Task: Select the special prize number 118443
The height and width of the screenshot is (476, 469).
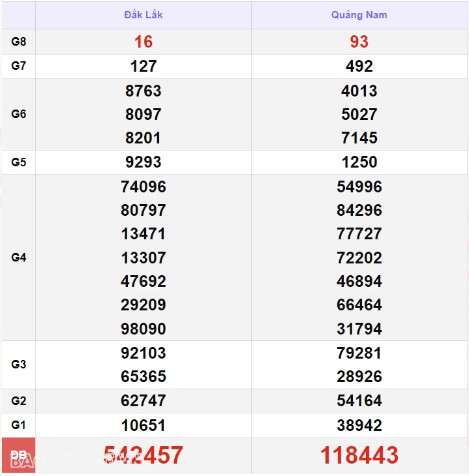Action: 359,455
